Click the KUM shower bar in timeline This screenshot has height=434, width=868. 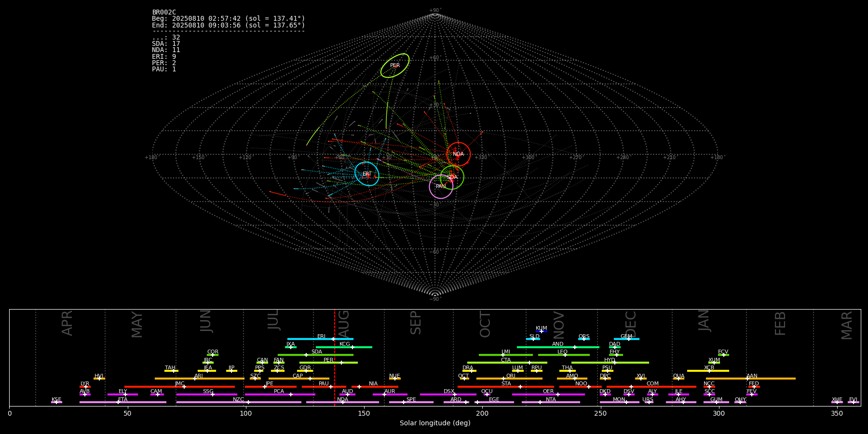(542, 331)
